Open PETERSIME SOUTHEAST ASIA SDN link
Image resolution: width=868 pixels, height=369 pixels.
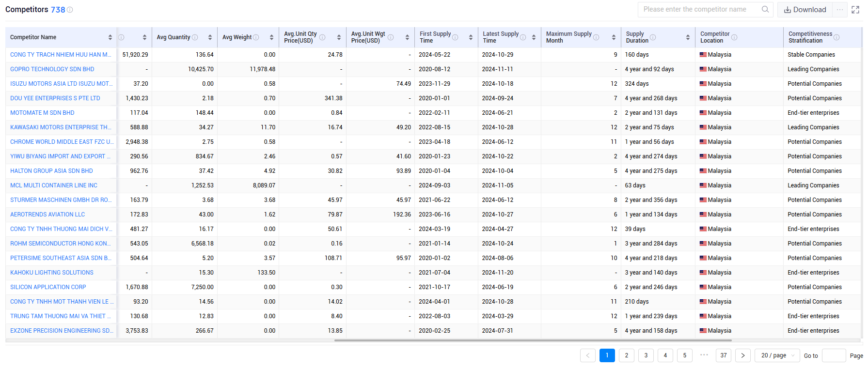point(61,258)
